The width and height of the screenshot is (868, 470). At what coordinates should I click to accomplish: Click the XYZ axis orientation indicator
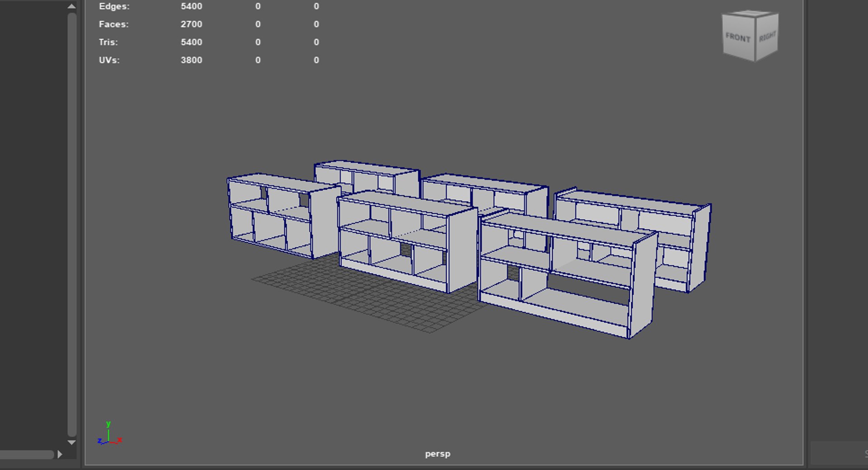(x=109, y=434)
